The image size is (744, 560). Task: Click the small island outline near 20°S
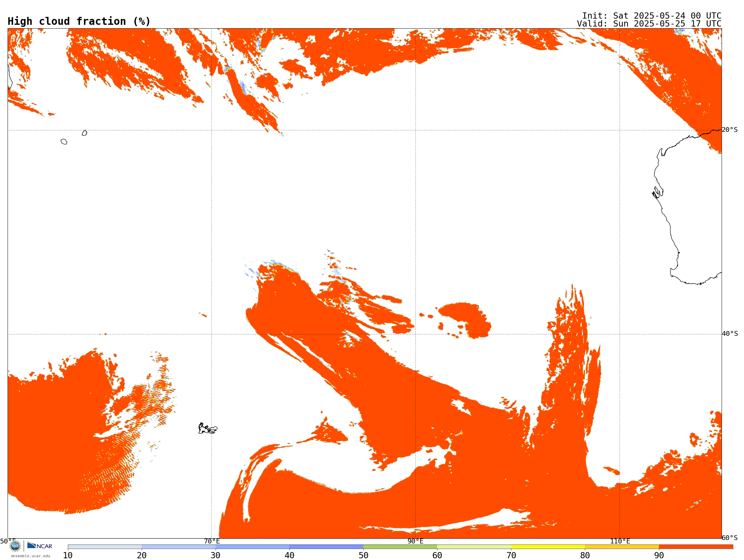pyautogui.click(x=84, y=133)
